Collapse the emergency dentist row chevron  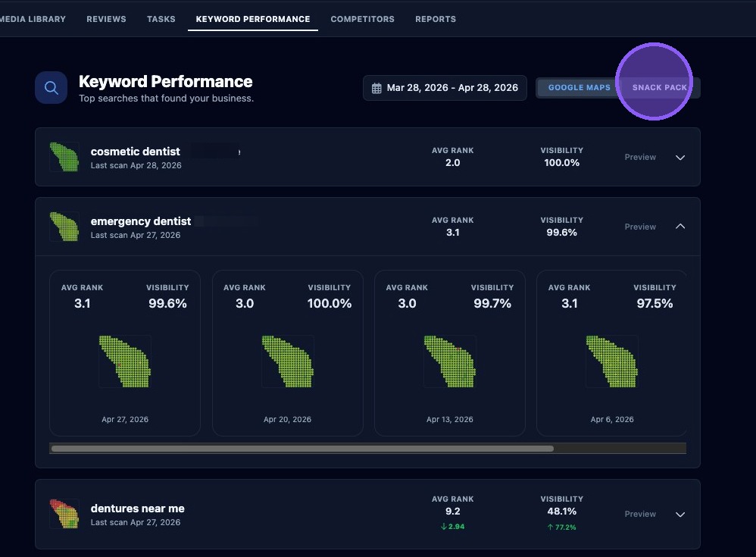click(x=679, y=226)
